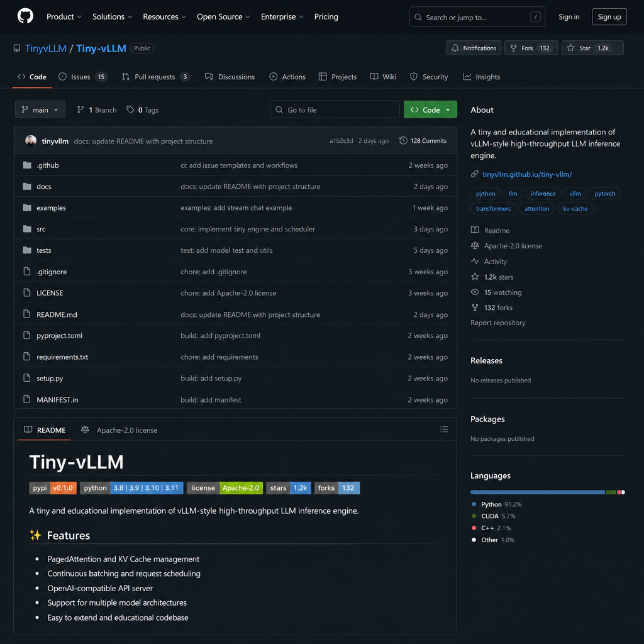Open the README outline list icon
This screenshot has width=644, height=644.
(444, 430)
